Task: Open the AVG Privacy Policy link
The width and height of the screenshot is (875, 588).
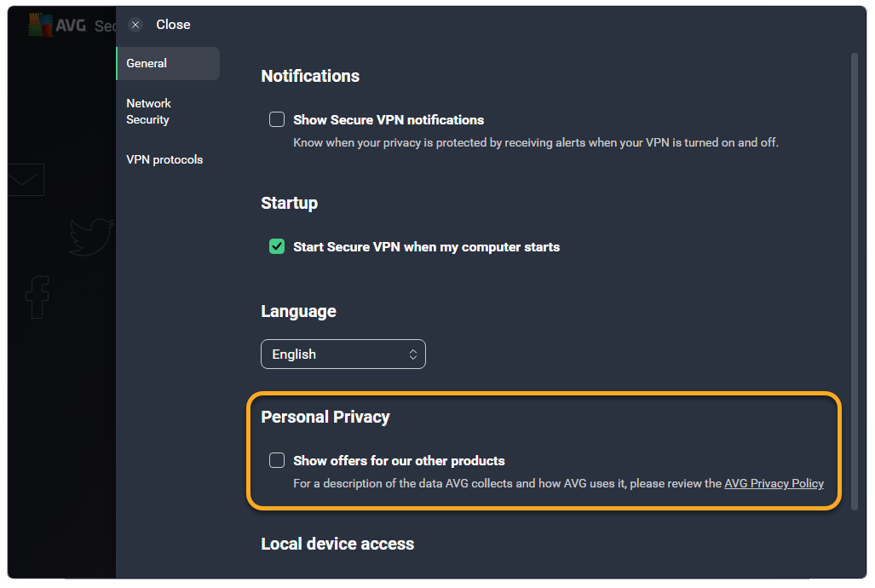Action: click(x=774, y=483)
